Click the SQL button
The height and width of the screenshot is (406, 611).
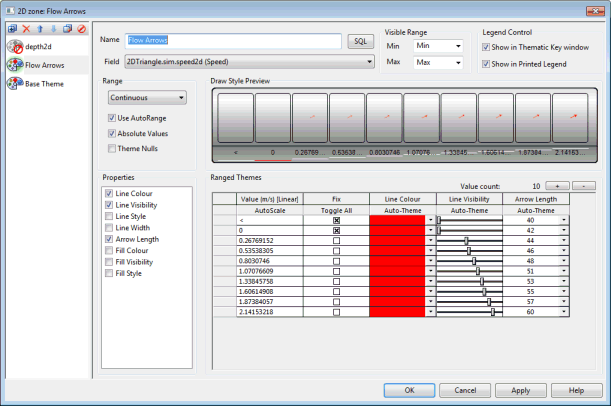[x=360, y=41]
